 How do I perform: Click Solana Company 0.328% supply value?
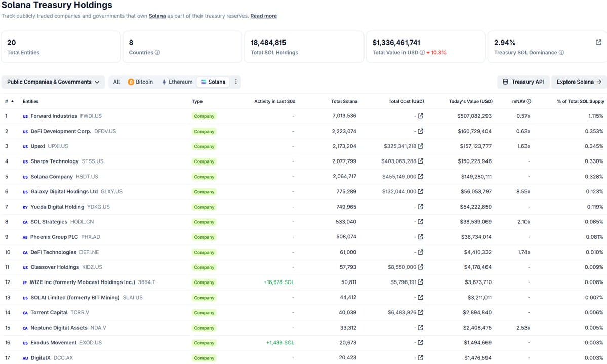coord(594,176)
